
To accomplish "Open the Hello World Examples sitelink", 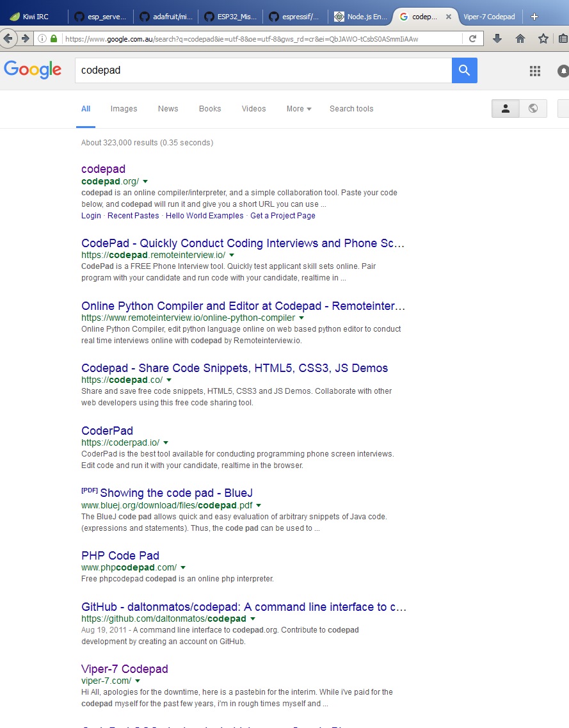I will point(205,215).
